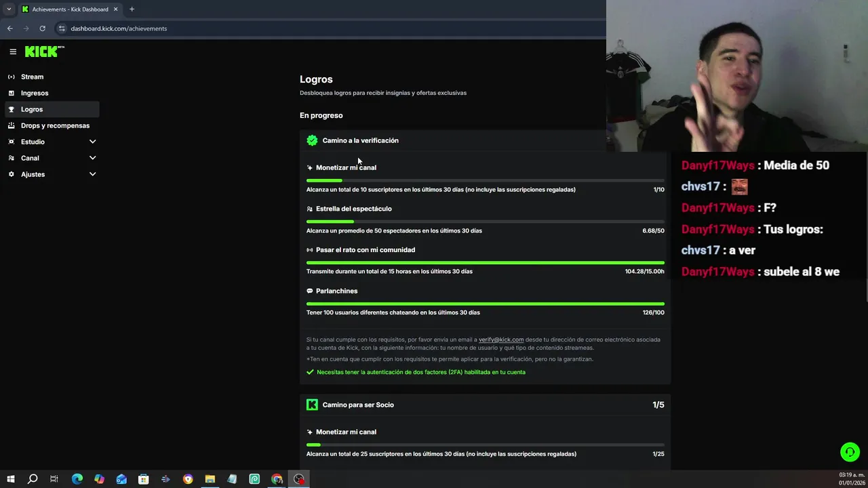The image size is (868, 488).
Task: Open a new browser tab
Action: (x=132, y=9)
